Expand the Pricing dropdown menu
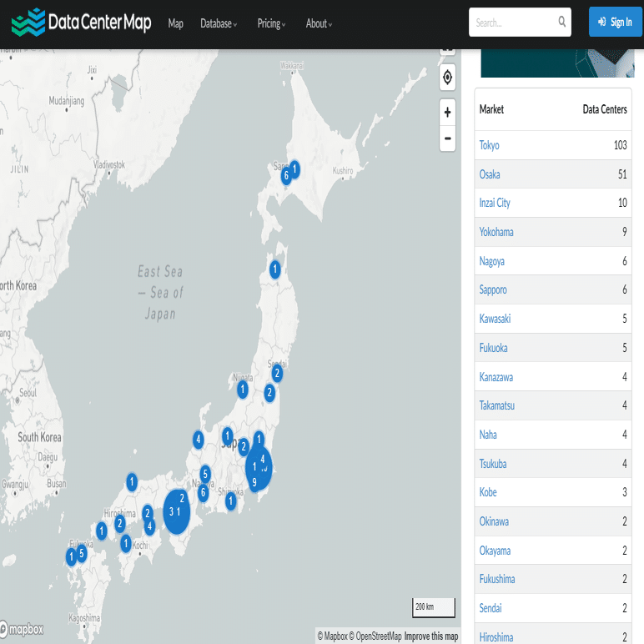The width and height of the screenshot is (644, 644). pyautogui.click(x=271, y=23)
